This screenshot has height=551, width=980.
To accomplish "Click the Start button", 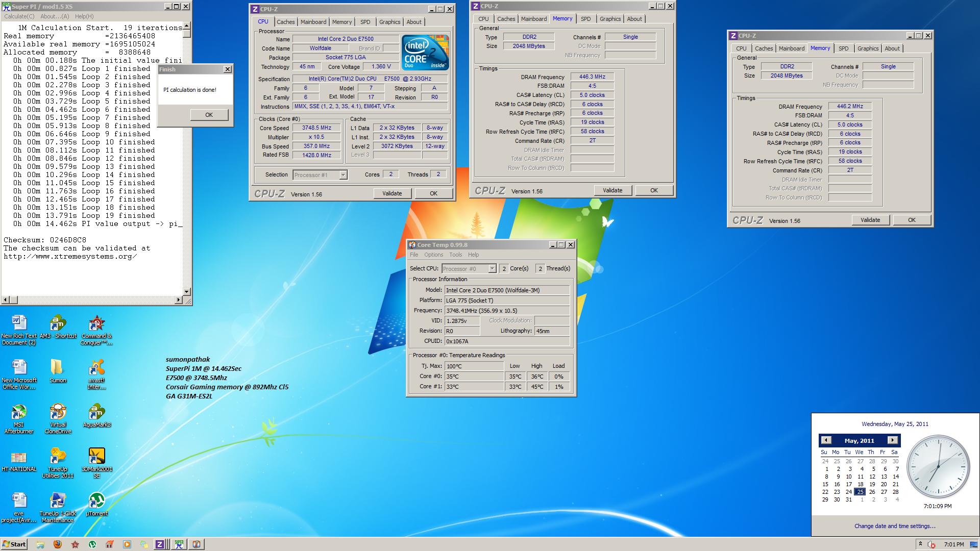I will point(14,544).
